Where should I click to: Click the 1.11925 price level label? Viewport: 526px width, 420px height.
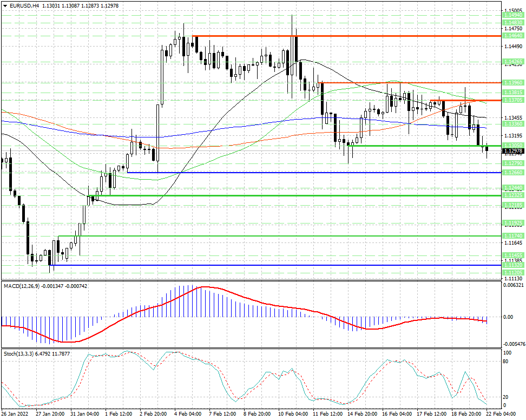click(513, 223)
